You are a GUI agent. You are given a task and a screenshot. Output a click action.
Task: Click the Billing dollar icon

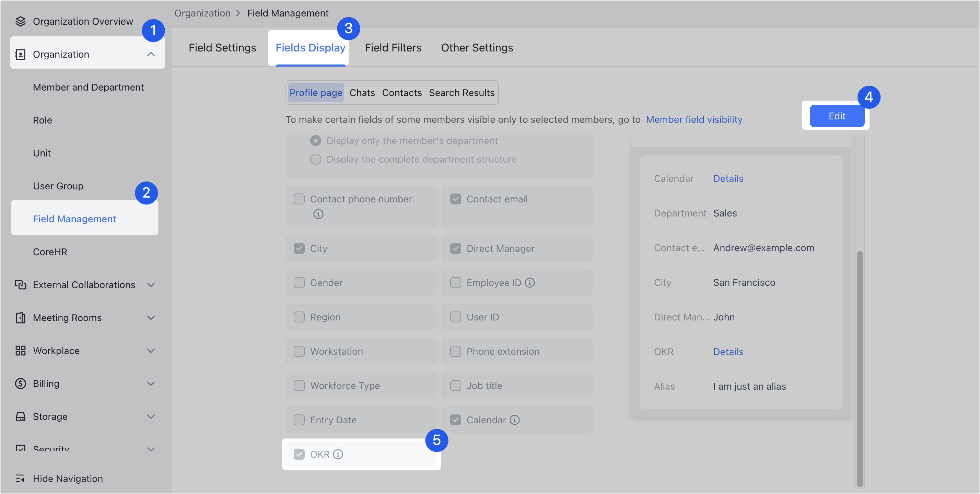pyautogui.click(x=21, y=383)
